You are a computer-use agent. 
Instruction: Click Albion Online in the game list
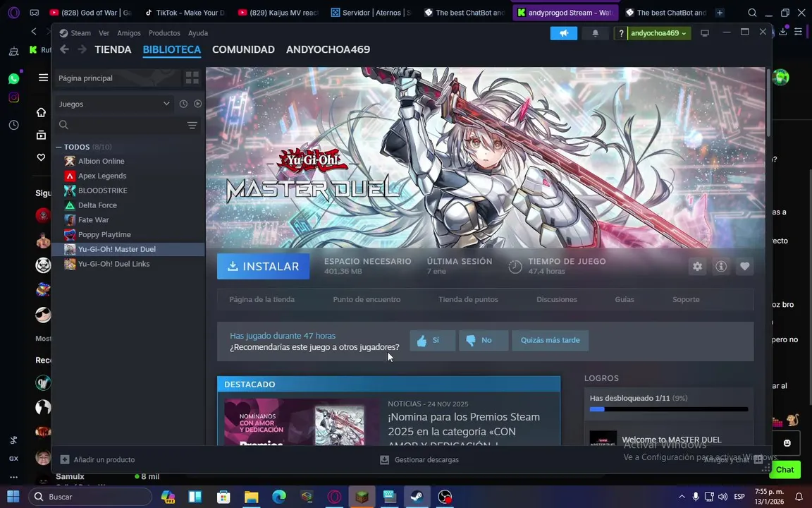tap(101, 161)
